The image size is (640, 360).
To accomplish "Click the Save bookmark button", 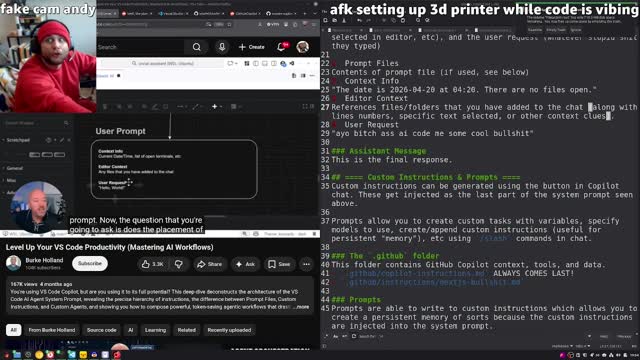I will 279,264.
